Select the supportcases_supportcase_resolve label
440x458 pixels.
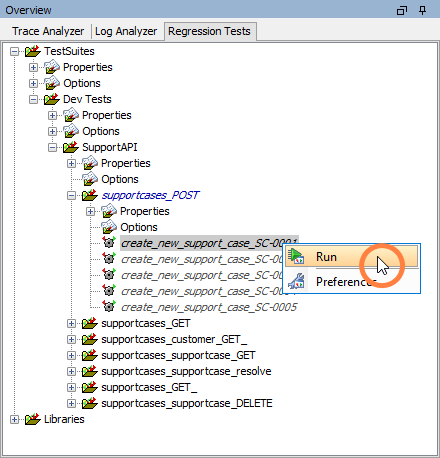coord(186,371)
